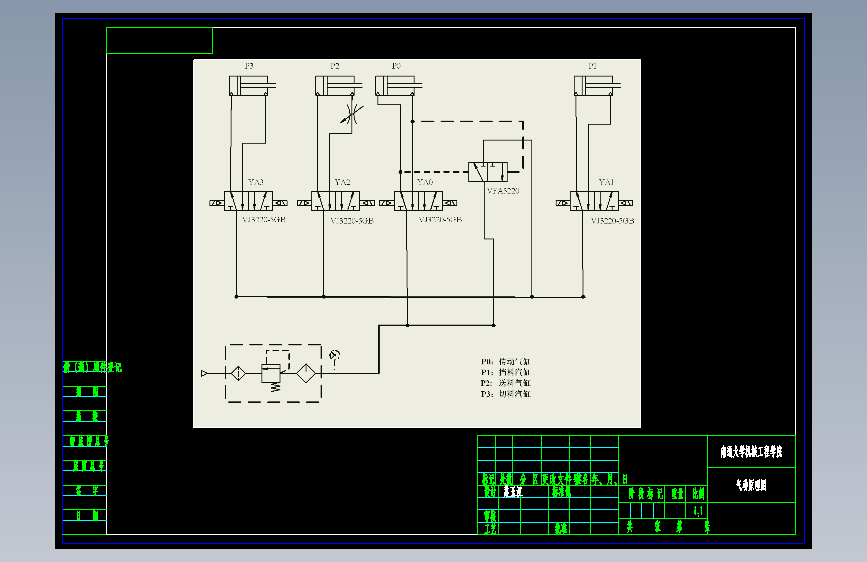Click the white designer name in title block
Viewport: 867px width, 562px height.
pyautogui.click(x=513, y=492)
